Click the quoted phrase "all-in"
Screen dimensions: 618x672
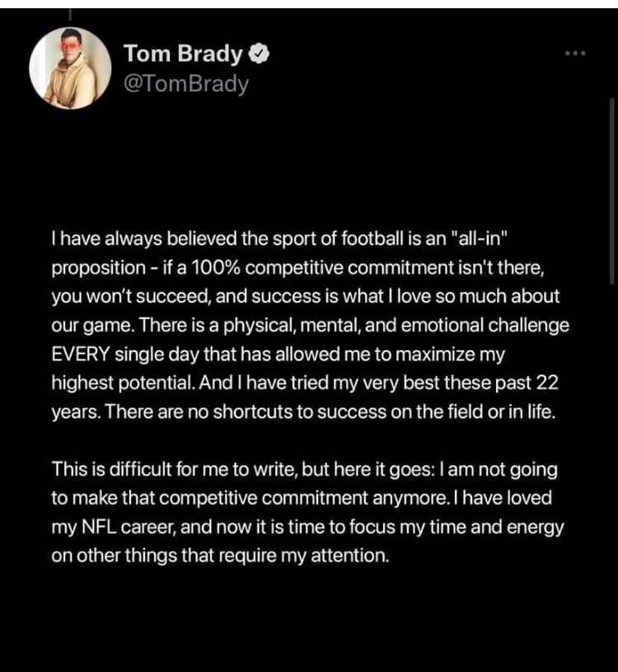[x=480, y=238]
